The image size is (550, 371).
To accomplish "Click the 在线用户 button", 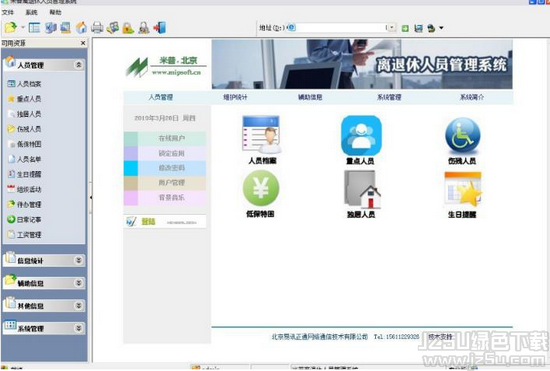I will 165,139.
